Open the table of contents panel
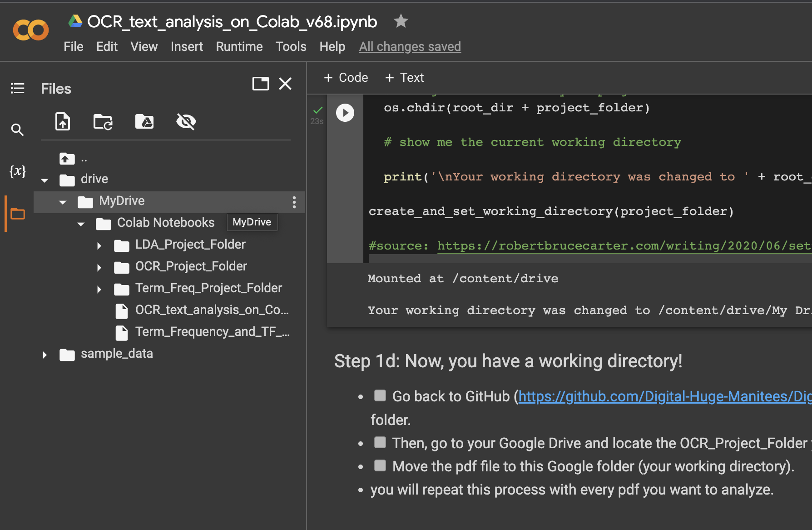Screen dimensions: 812x530 coord(18,88)
